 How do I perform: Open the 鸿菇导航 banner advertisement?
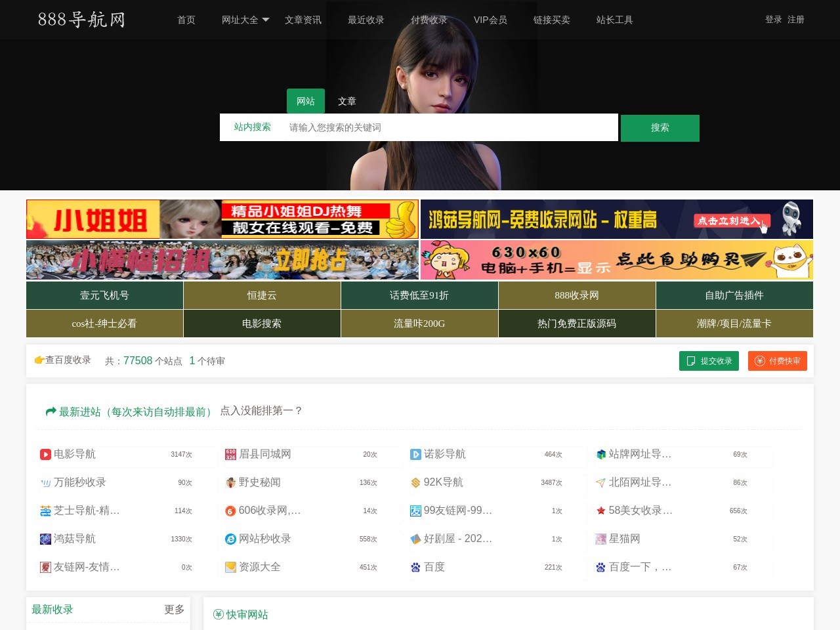coord(616,219)
